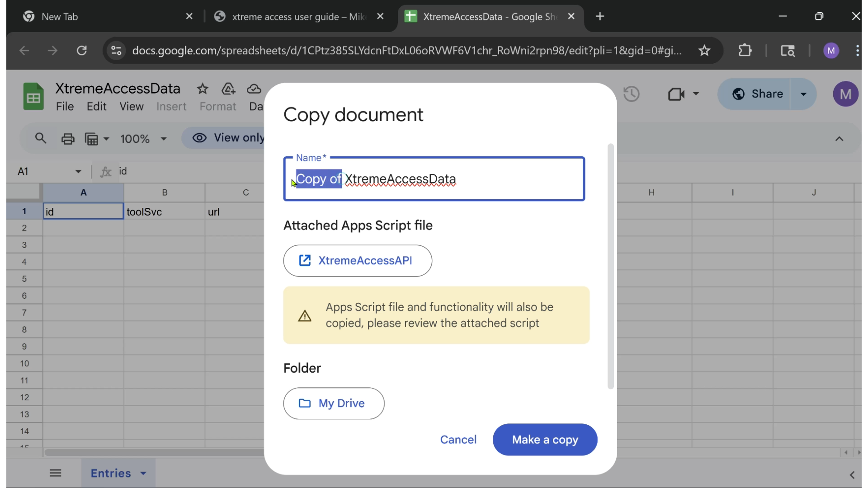Open the XtremeAccessAPI attached script link
Screen dimensions: 868x488
(x=358, y=261)
